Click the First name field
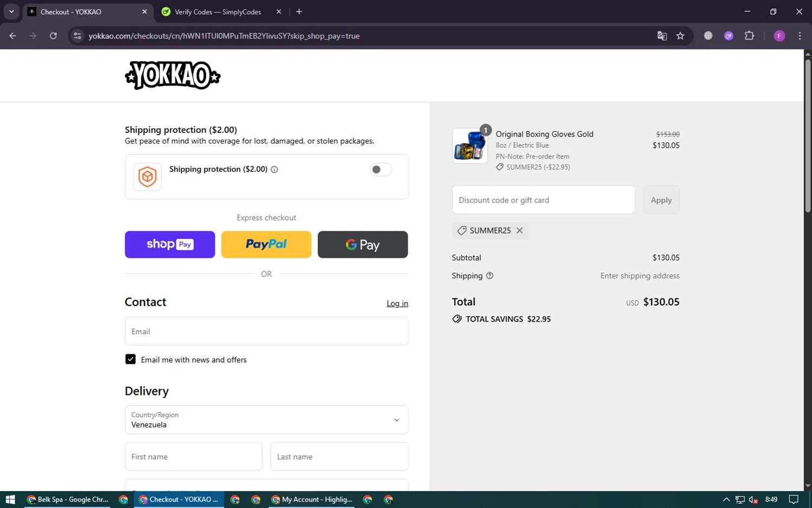Image resolution: width=812 pixels, height=508 pixels. point(193,457)
